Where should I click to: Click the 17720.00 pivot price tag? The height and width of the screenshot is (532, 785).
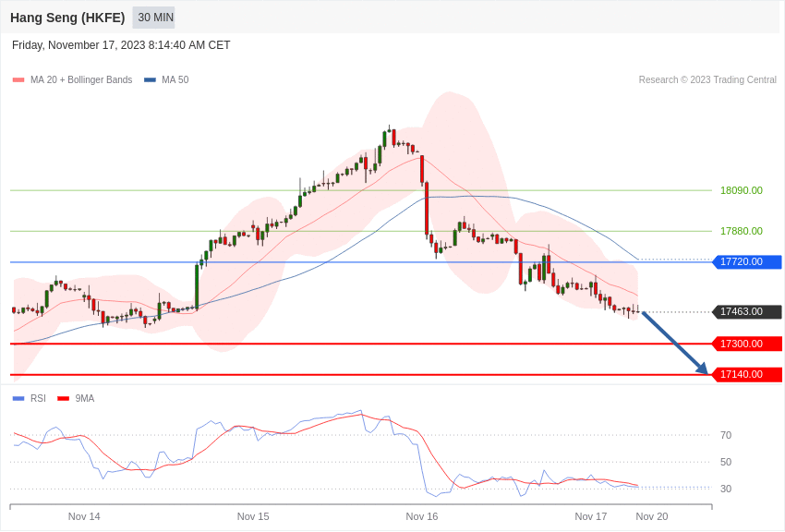pos(747,261)
